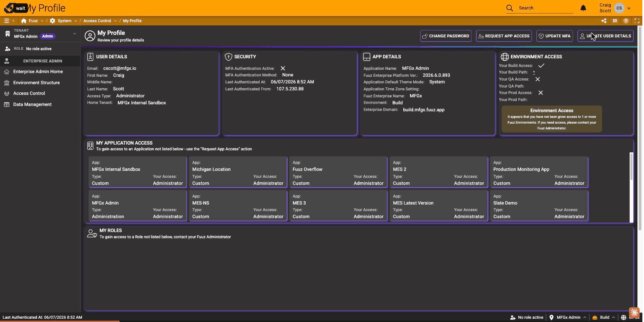Expand the Fuuz breadcrumb dropdown
This screenshot has width=644, height=322.
pyautogui.click(x=42, y=21)
